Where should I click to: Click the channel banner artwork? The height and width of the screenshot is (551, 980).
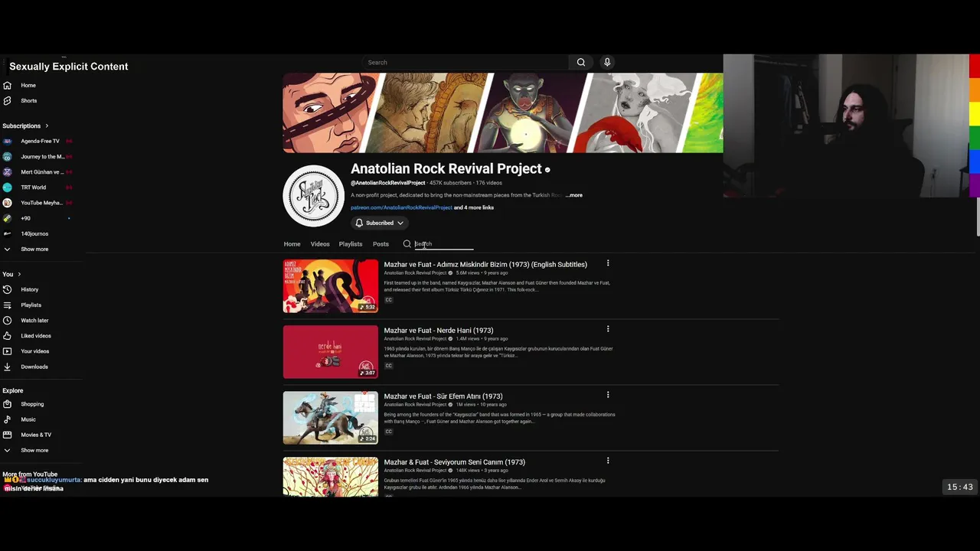pyautogui.click(x=503, y=113)
